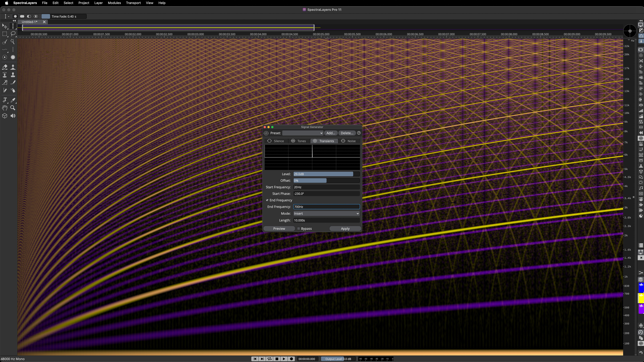The image size is (644, 362).
Task: Select the Text insertion tool
Action: click(5, 100)
